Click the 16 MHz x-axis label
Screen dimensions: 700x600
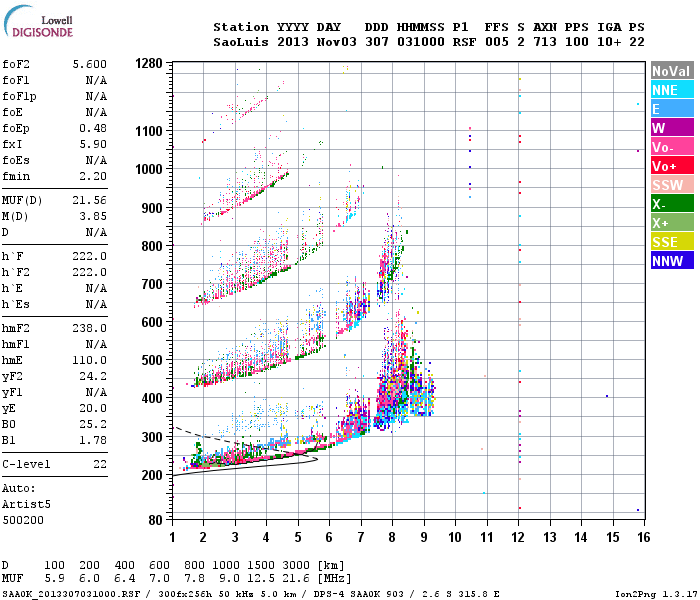[644, 537]
